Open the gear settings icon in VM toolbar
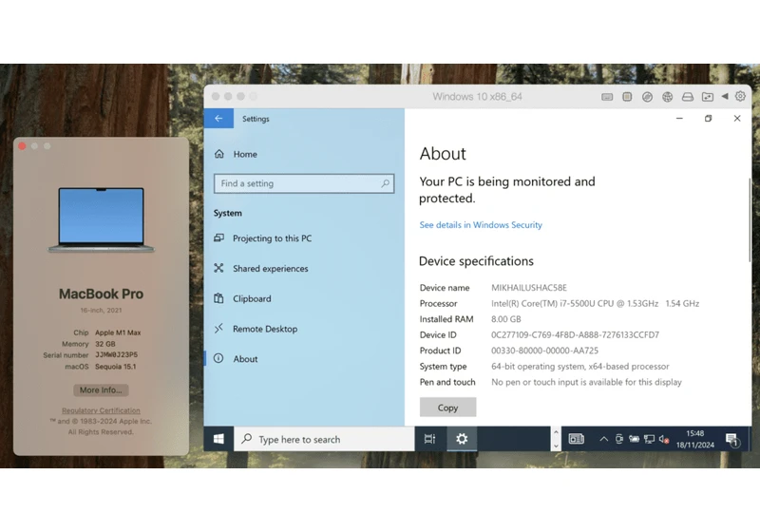Screen dimensions: 760x532 [x=740, y=96]
